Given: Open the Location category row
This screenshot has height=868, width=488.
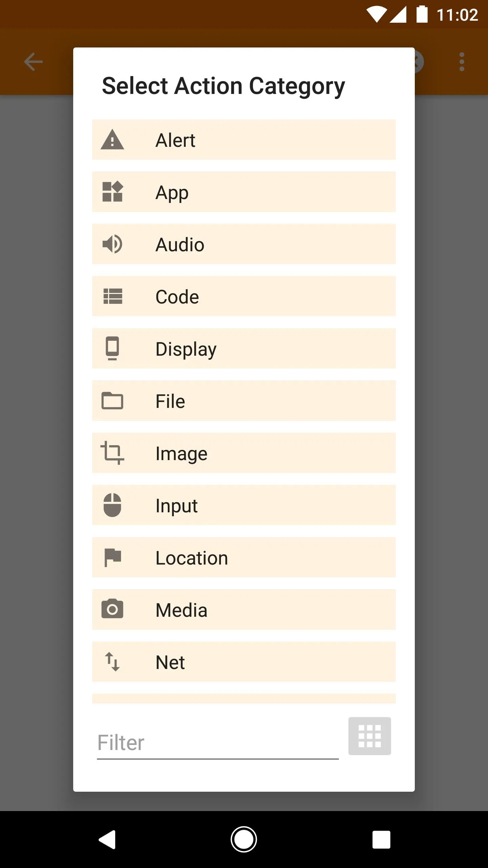Looking at the screenshot, I should click(x=244, y=557).
